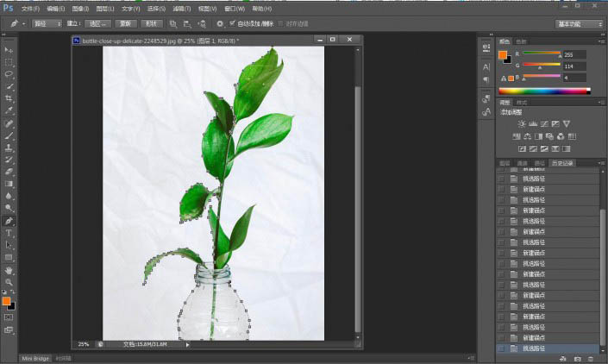Click the gear settings icon in options bar
The width and height of the screenshot is (608, 364).
click(x=220, y=24)
